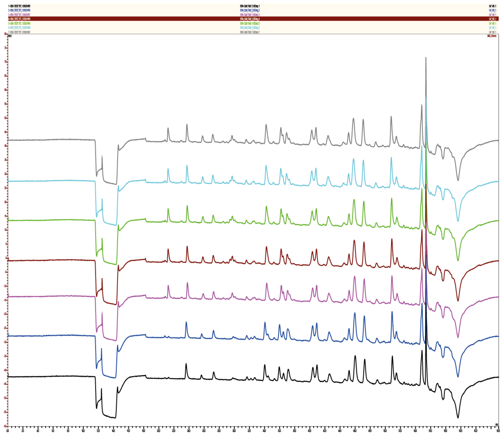Click the dark red highlighted legend row background
The width and height of the screenshot is (504, 438).
coord(253,19)
